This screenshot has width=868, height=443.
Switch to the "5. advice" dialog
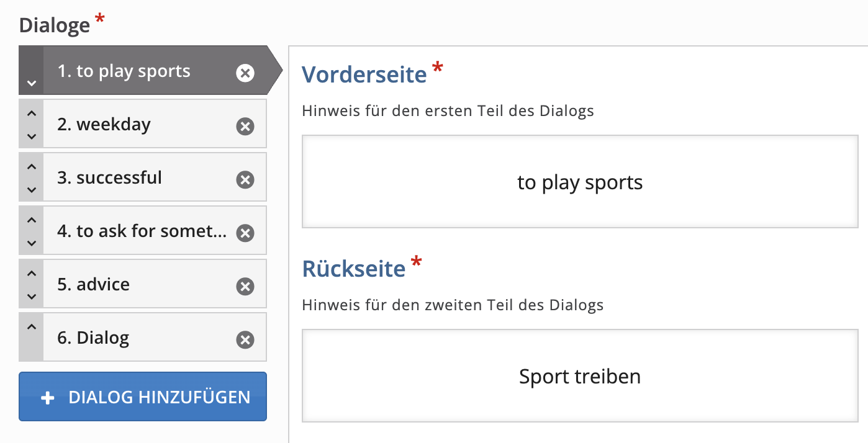[137, 284]
